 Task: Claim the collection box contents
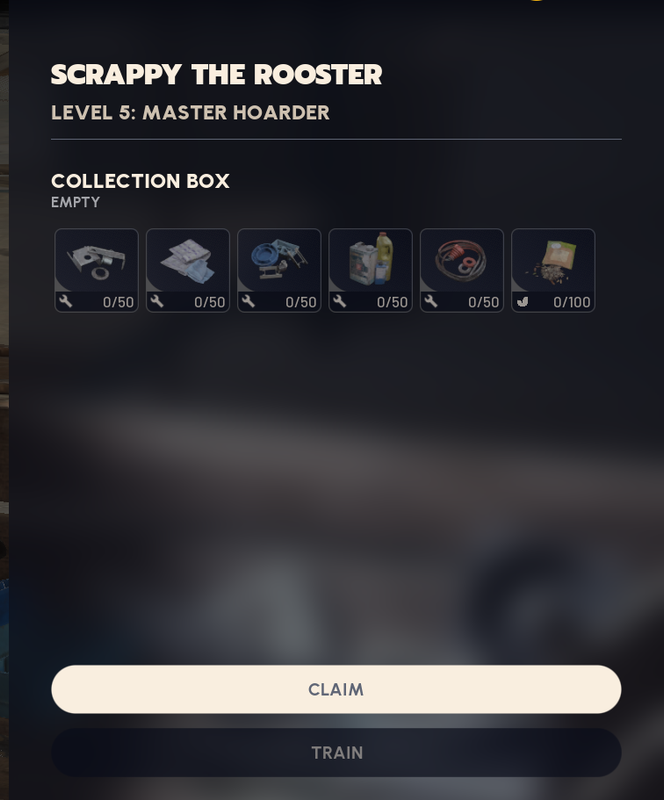tap(336, 689)
